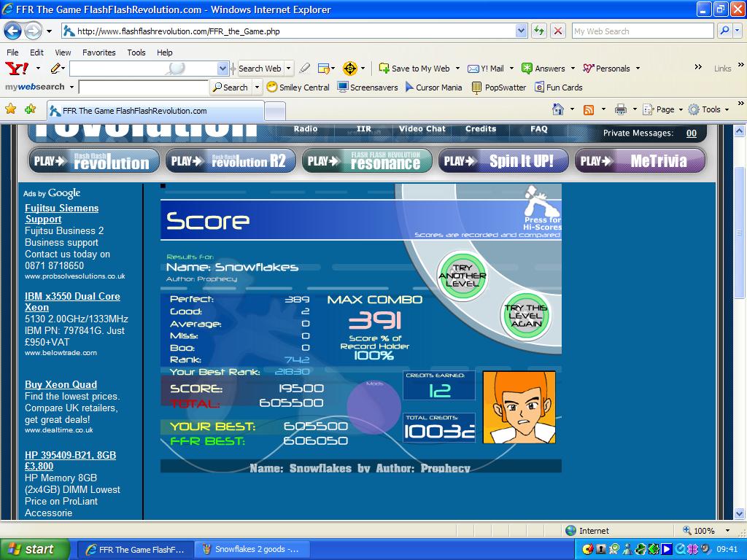
Task: Click the Print icon
Action: tap(620, 110)
